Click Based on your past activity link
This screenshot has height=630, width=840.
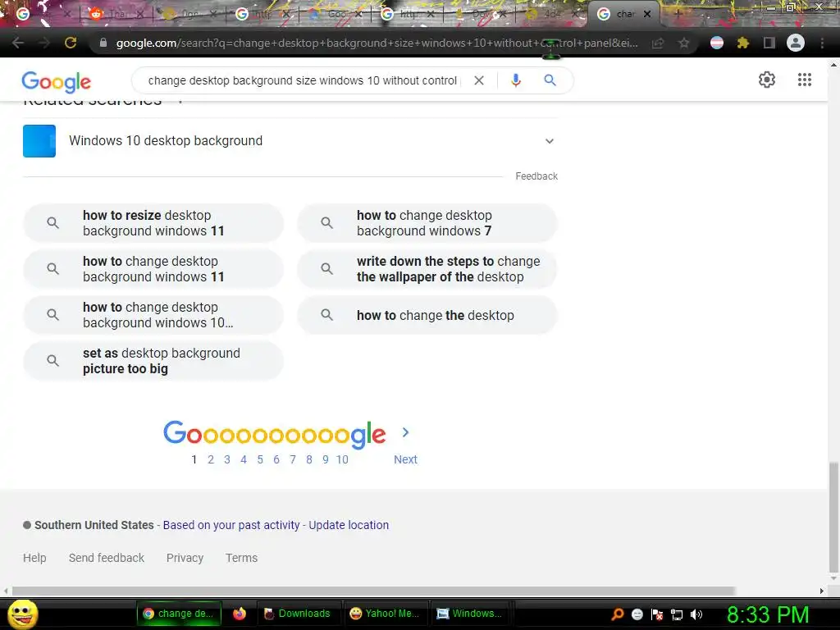coord(231,525)
